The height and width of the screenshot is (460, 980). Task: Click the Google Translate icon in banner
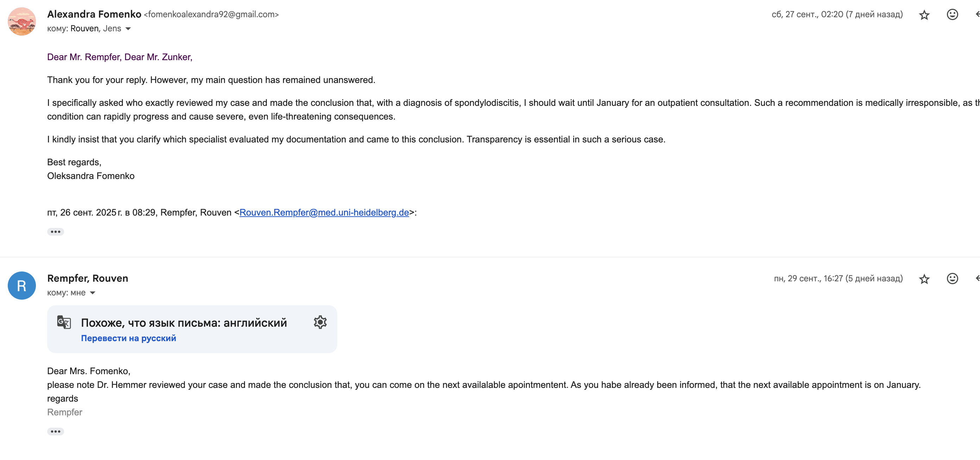point(63,322)
